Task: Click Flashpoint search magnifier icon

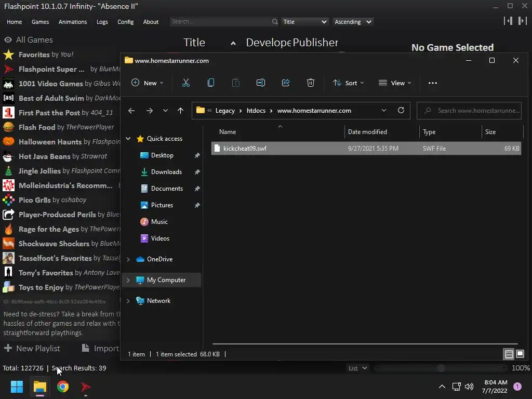Action: pos(274,22)
